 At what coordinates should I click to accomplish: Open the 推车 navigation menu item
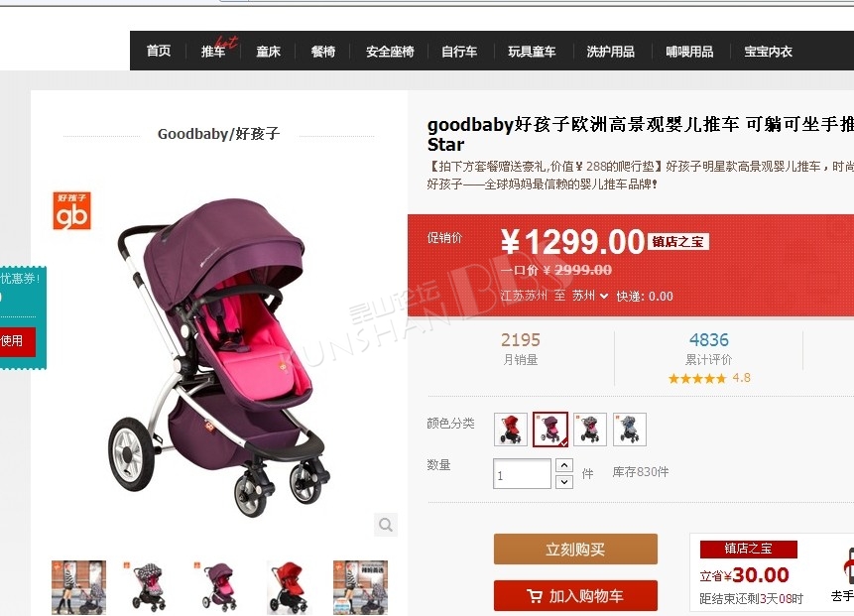coord(213,52)
